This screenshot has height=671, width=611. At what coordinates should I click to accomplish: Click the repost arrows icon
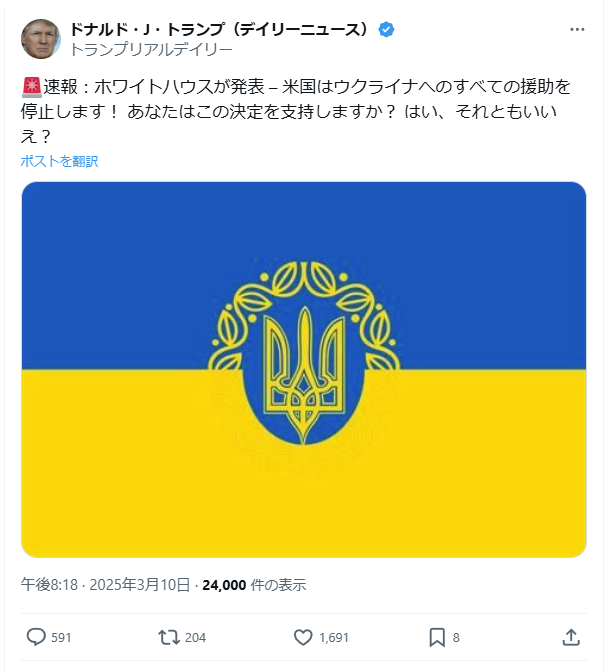(x=169, y=637)
